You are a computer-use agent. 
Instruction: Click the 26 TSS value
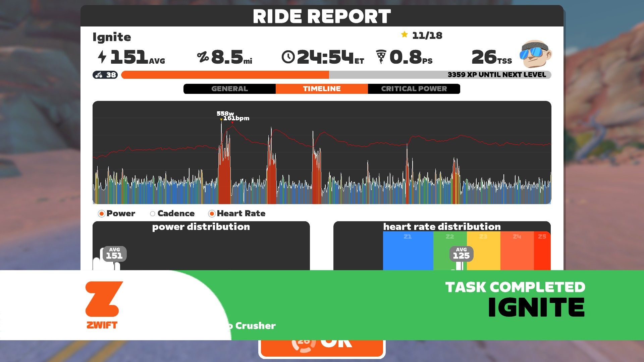tap(492, 57)
